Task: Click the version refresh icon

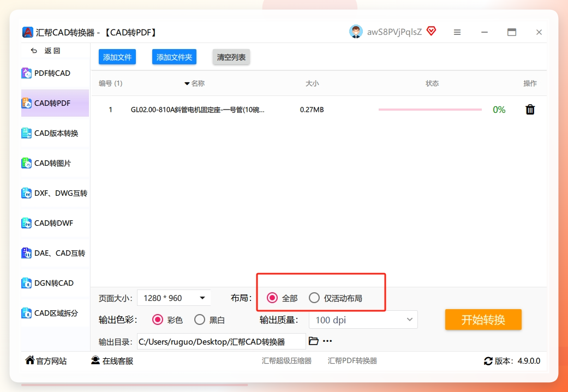Action: click(x=488, y=361)
